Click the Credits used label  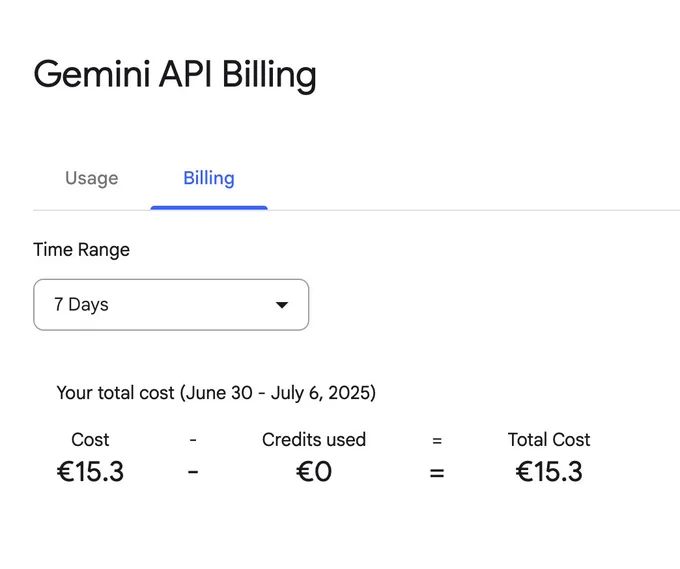pyautogui.click(x=314, y=440)
